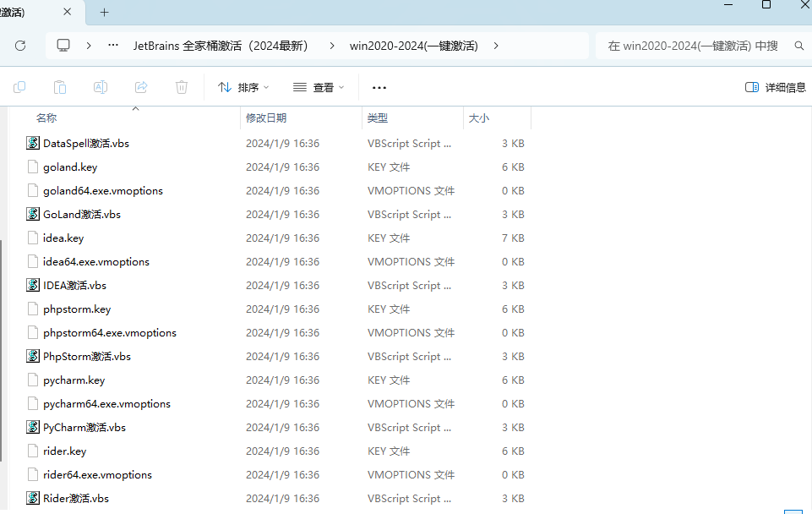812x514 pixels.
Task: Select the PyCharm激活.vbs file name
Action: [84, 427]
